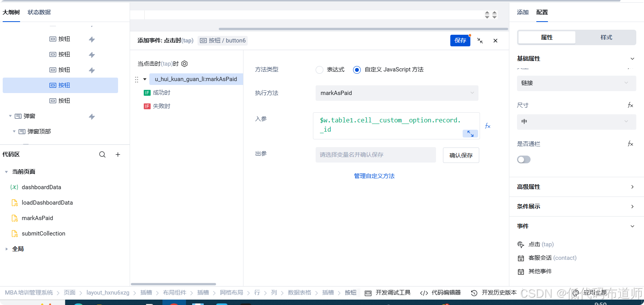Open 尺寸 dropdown showing 中
The height and width of the screenshot is (305, 644).
(x=576, y=122)
